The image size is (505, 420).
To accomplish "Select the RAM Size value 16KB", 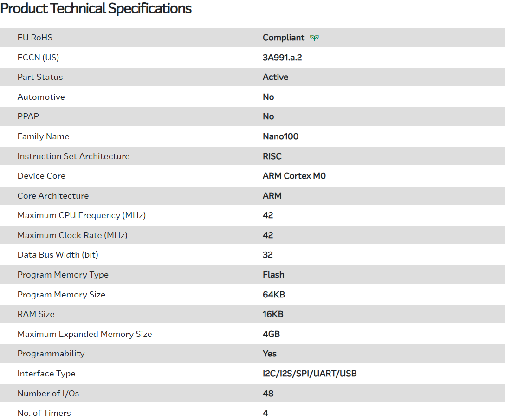I will pos(273,314).
